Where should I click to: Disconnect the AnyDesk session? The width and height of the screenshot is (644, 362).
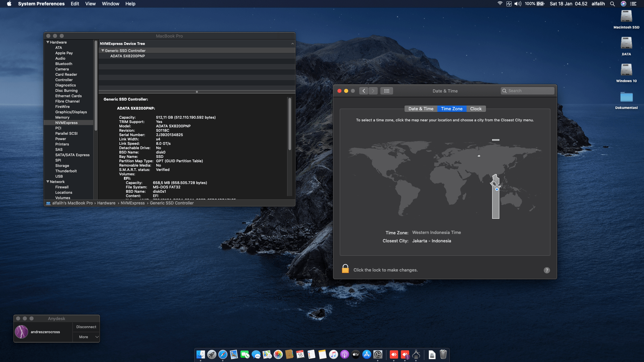pos(86,327)
